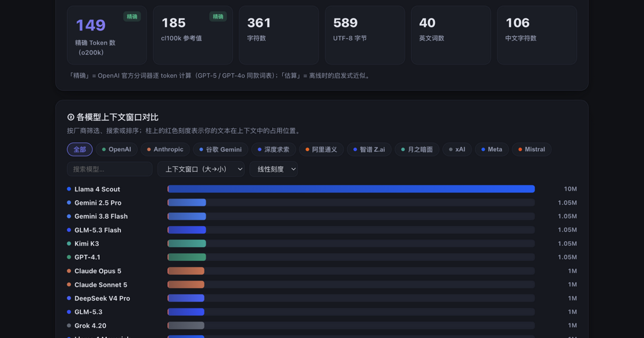
Task: Select the Claude Opus 5 model name
Action: point(98,271)
